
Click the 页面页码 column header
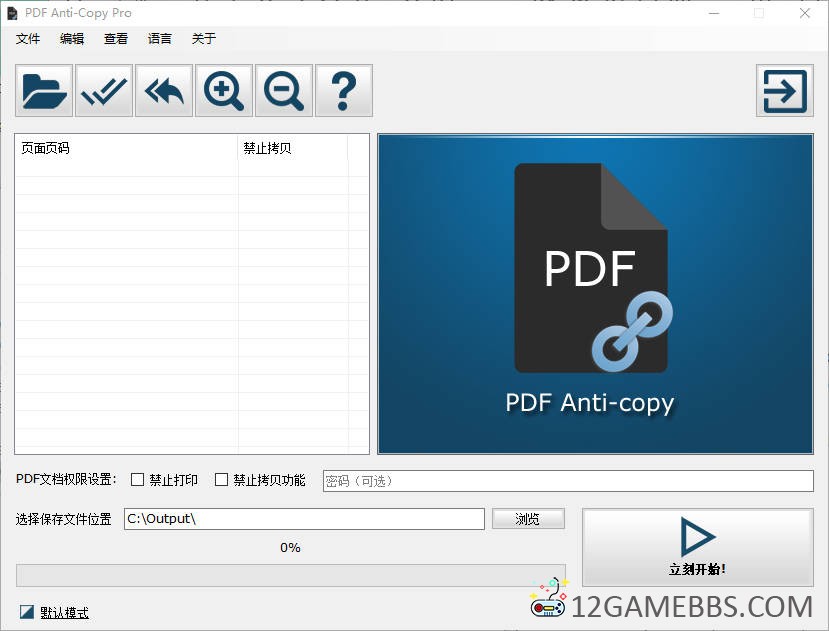click(x=126, y=148)
